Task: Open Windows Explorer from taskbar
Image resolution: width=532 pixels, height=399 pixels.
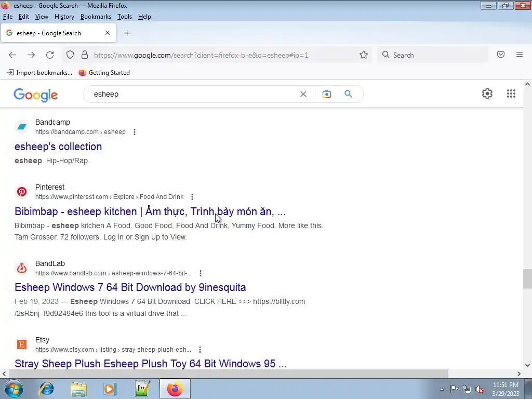Action: pyautogui.click(x=78, y=389)
